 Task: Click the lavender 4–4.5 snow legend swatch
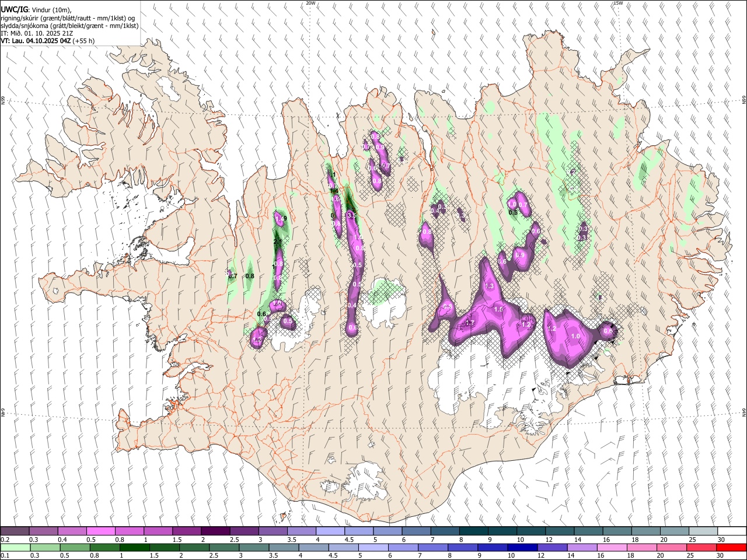click(330, 531)
